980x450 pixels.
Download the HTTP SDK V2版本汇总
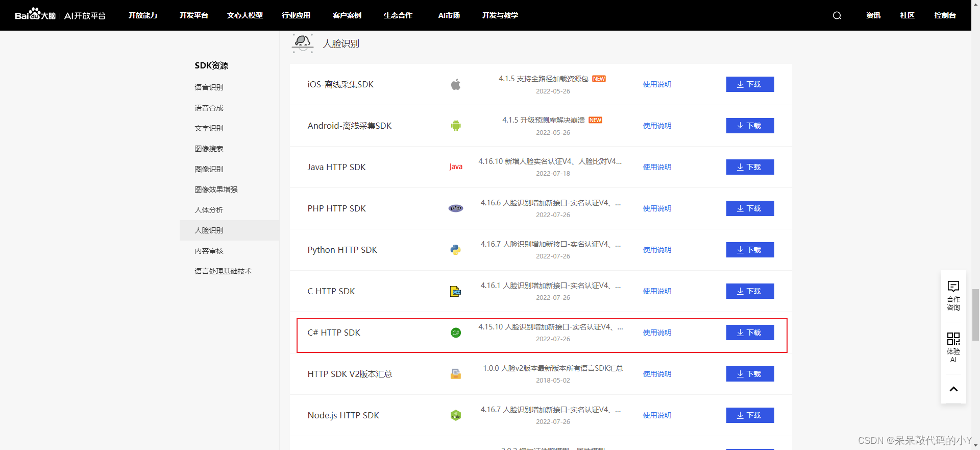(750, 374)
